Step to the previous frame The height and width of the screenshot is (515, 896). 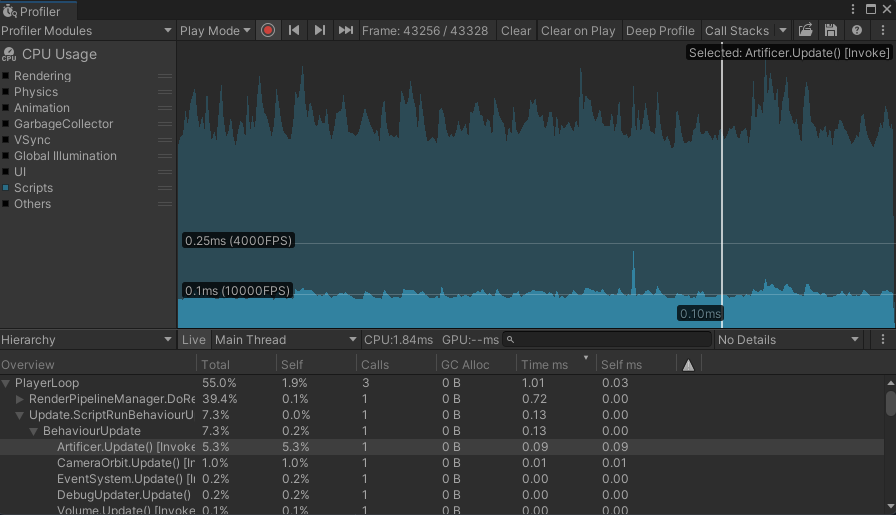294,30
